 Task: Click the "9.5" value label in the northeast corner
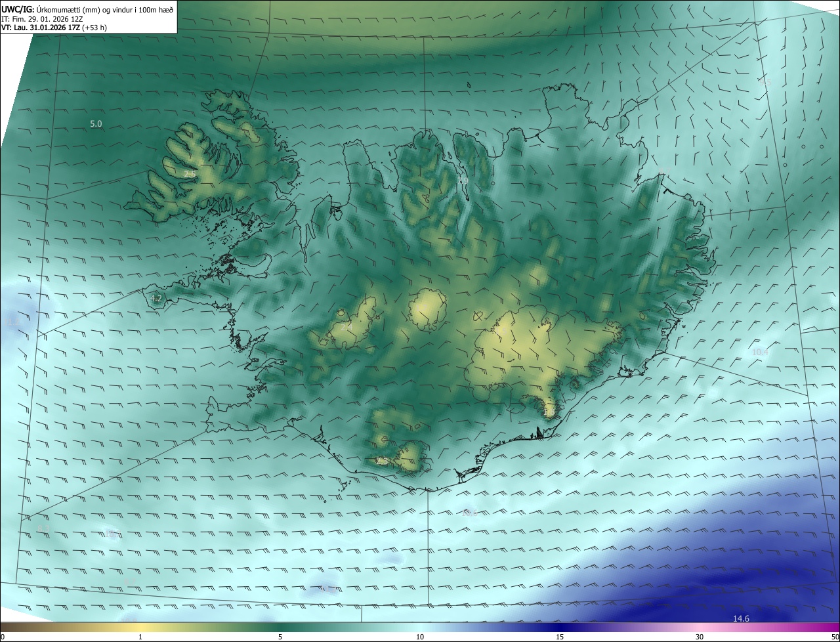(765, 82)
